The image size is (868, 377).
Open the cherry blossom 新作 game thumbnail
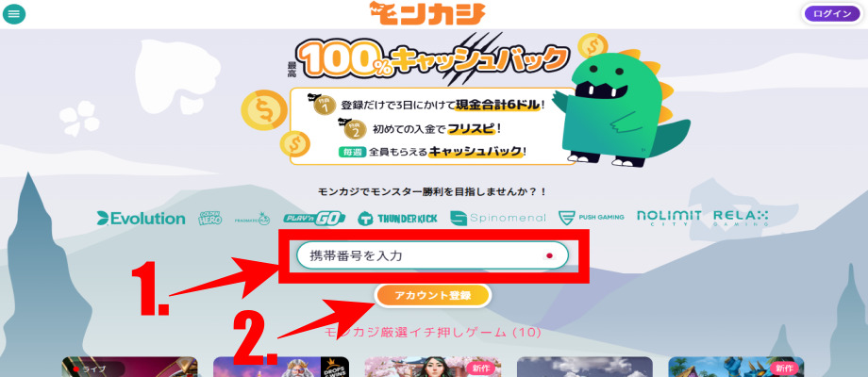(433, 367)
